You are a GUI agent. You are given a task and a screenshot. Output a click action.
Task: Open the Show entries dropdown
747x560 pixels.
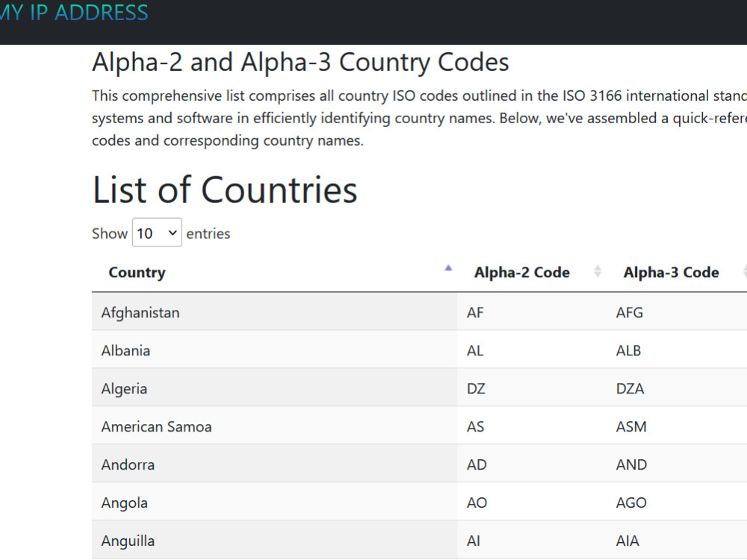[157, 233]
